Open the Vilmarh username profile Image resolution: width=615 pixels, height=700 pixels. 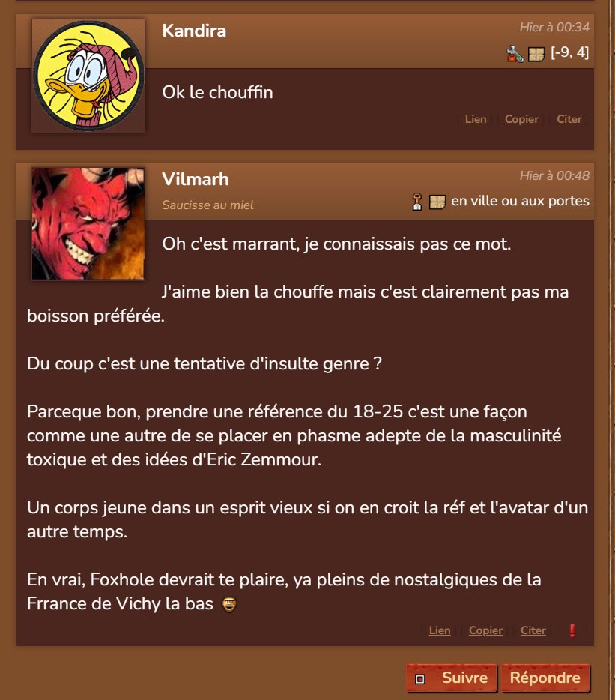click(196, 179)
